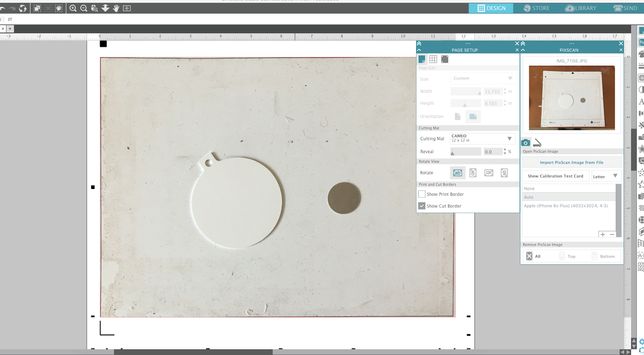Click the Select All toolbar icon
This screenshot has width=644, height=355.
pyautogui.click(x=37, y=8)
